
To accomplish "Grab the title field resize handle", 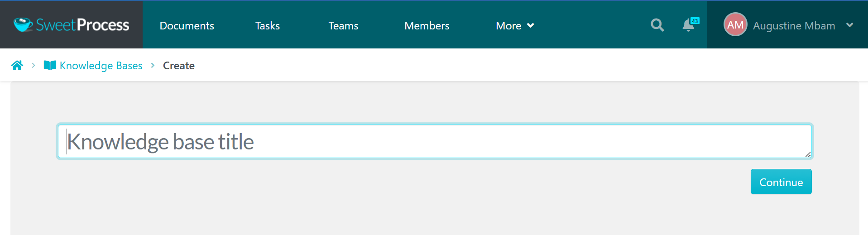I will [x=808, y=154].
